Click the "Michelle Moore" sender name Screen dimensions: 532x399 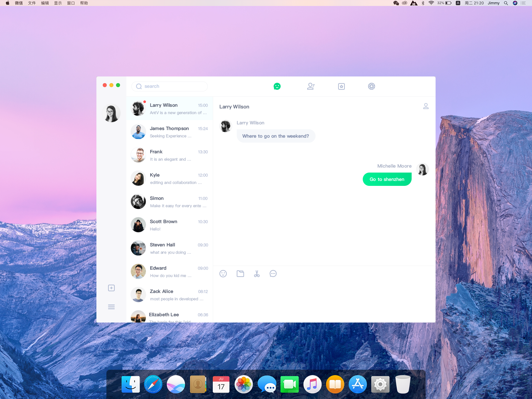coord(394,166)
